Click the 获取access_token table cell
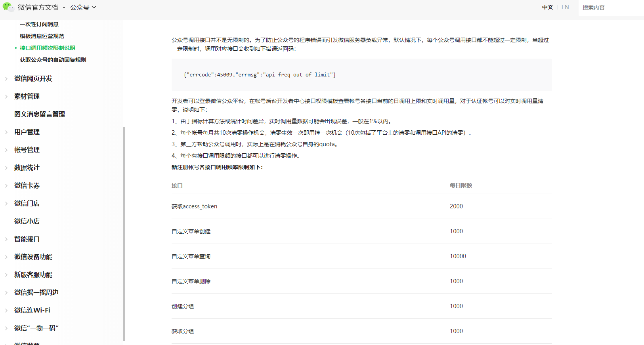The height and width of the screenshot is (345, 644). [x=194, y=206]
